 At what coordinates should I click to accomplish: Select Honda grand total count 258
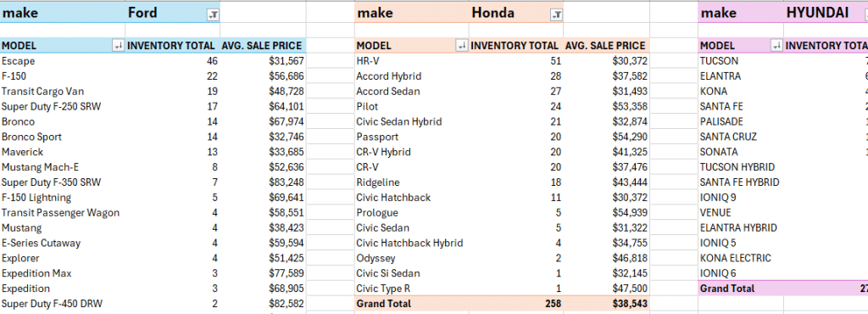(516, 304)
